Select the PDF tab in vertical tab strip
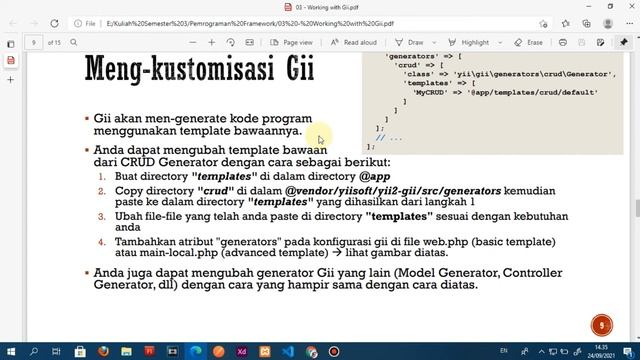Viewport: 640px width, 360px height. (x=11, y=61)
